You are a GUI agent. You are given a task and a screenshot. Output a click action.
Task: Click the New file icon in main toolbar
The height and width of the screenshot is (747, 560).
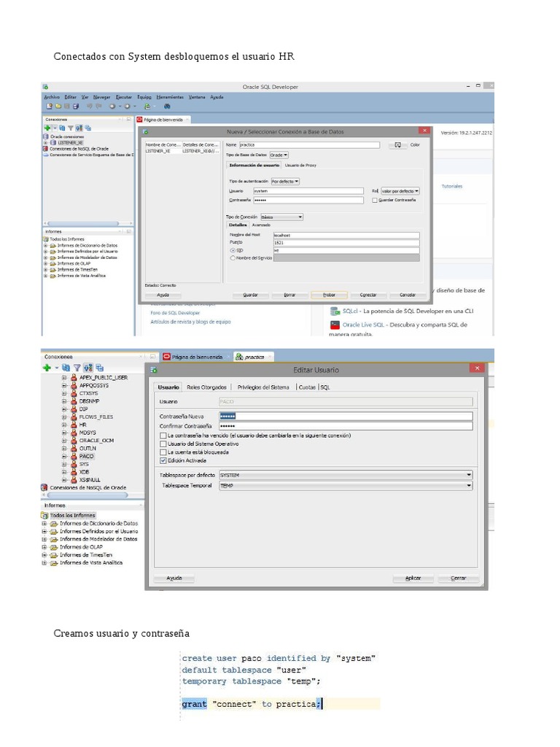[x=49, y=107]
